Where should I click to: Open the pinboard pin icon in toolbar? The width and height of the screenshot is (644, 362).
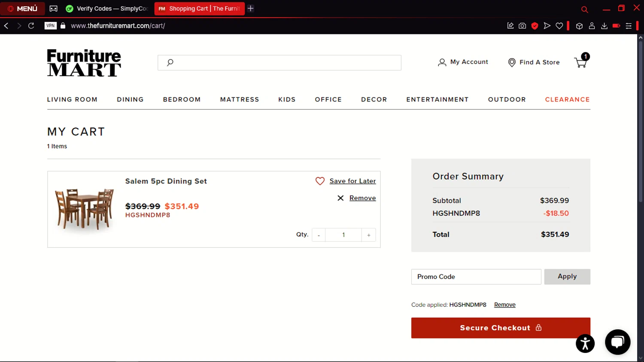[x=510, y=26]
